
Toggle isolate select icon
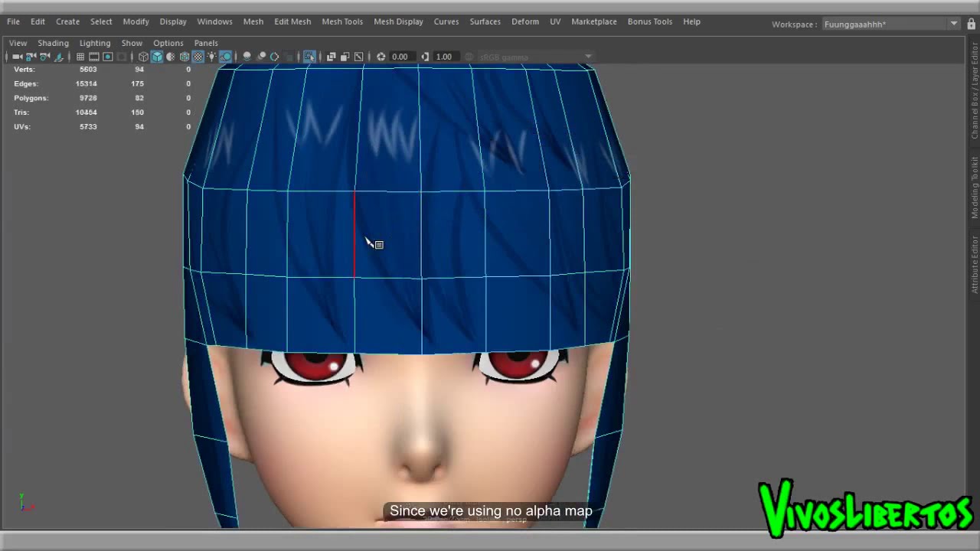(309, 57)
